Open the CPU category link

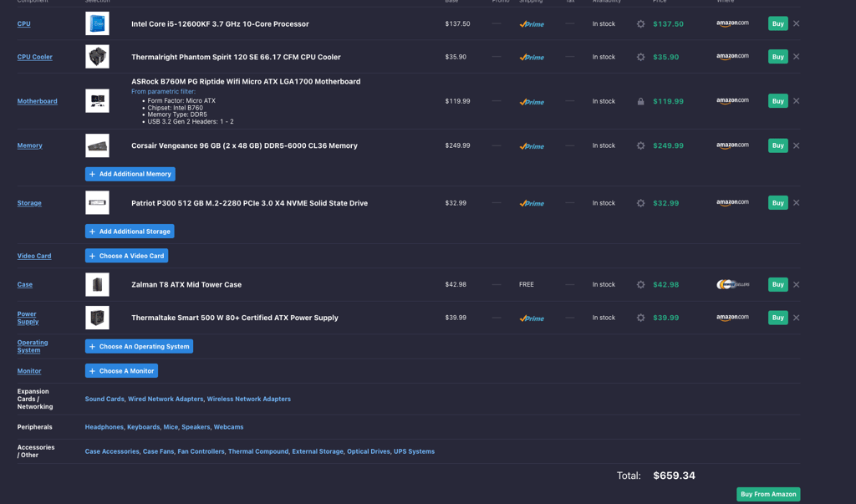tap(23, 24)
